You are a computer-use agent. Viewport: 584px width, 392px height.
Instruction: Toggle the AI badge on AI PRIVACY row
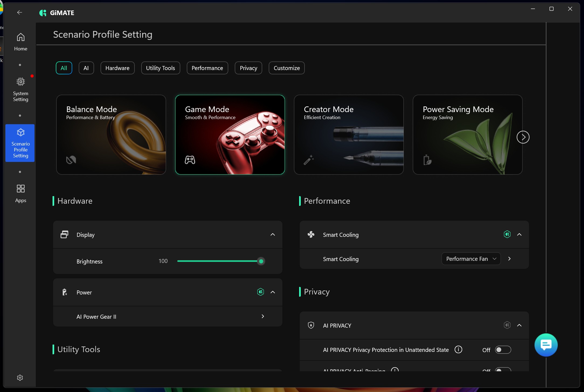(507, 325)
